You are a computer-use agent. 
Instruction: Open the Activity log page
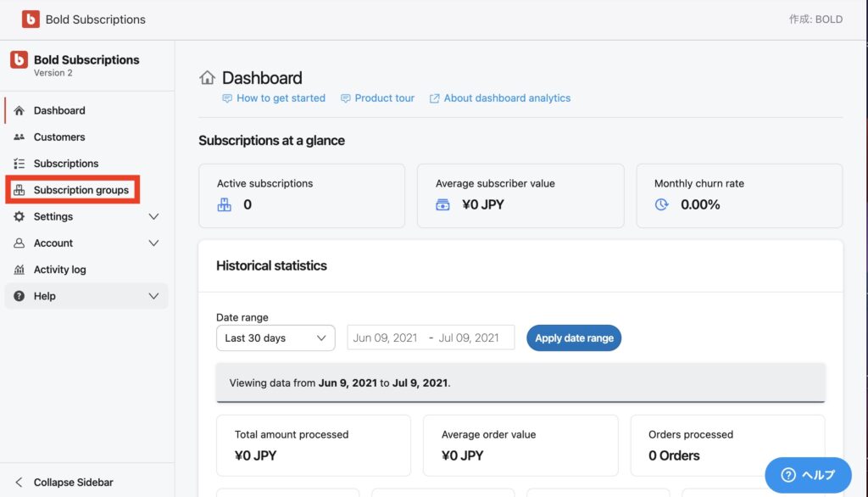pyautogui.click(x=60, y=270)
